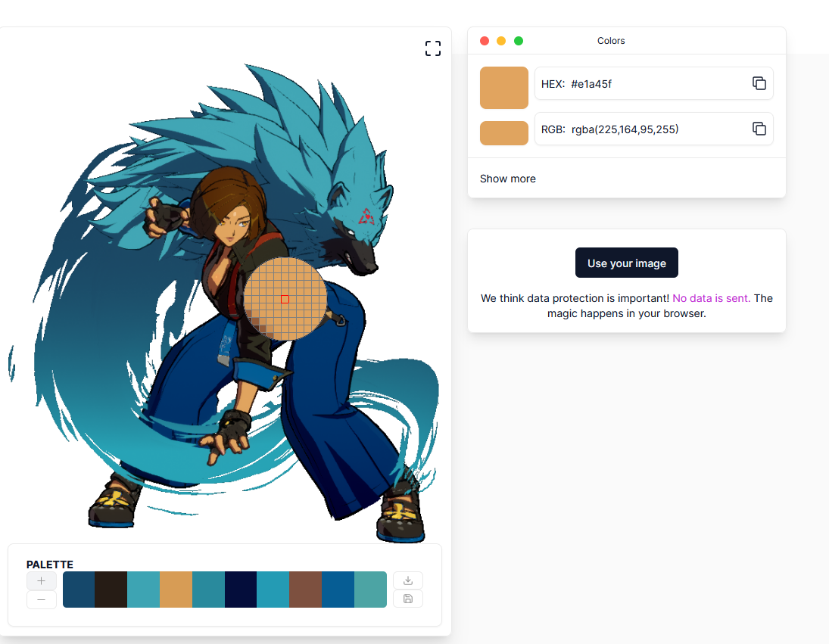Pick the orange tan palette swatch
Image resolution: width=829 pixels, height=644 pixels.
click(x=176, y=590)
